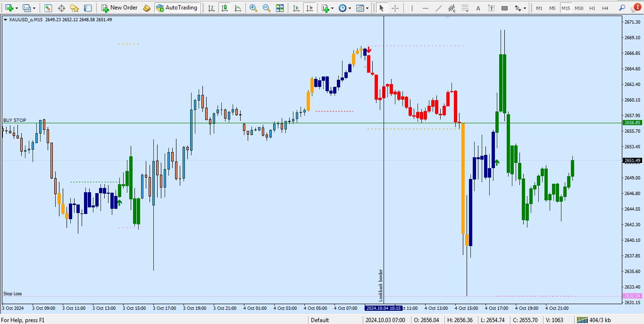This screenshot has height=324, width=644.
Task: Open the new chart dropdown arrow
Action: tap(17, 8)
